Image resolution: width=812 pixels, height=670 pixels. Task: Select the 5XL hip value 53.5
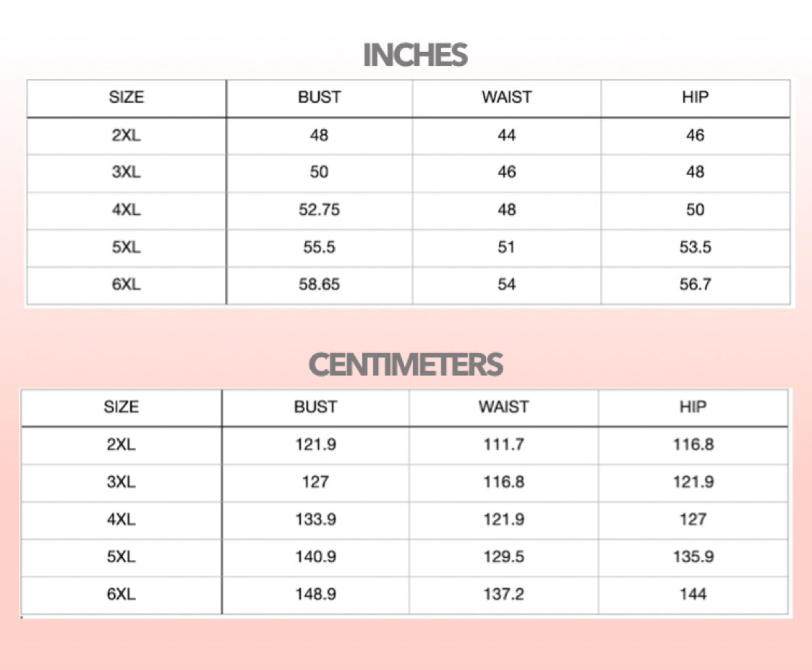(x=695, y=247)
